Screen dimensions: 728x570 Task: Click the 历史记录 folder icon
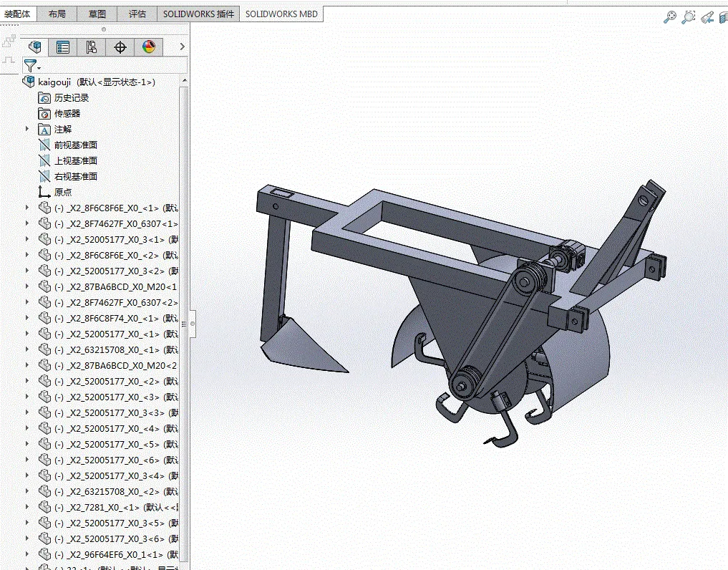coord(44,98)
